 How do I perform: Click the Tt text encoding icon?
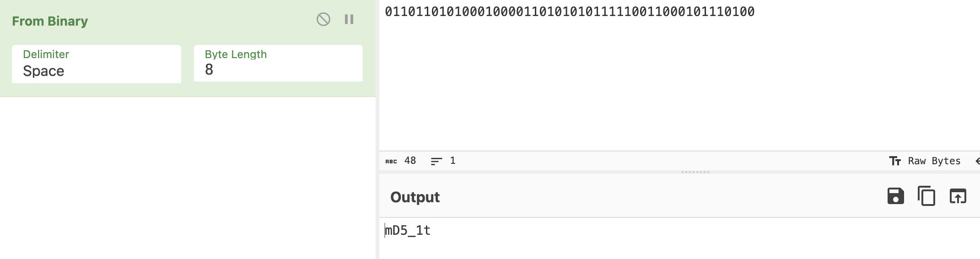tap(895, 161)
